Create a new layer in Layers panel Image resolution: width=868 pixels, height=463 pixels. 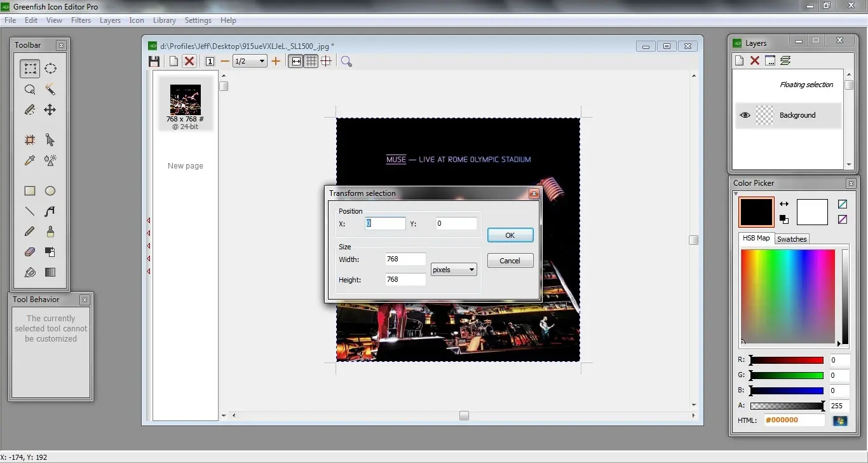tap(740, 60)
